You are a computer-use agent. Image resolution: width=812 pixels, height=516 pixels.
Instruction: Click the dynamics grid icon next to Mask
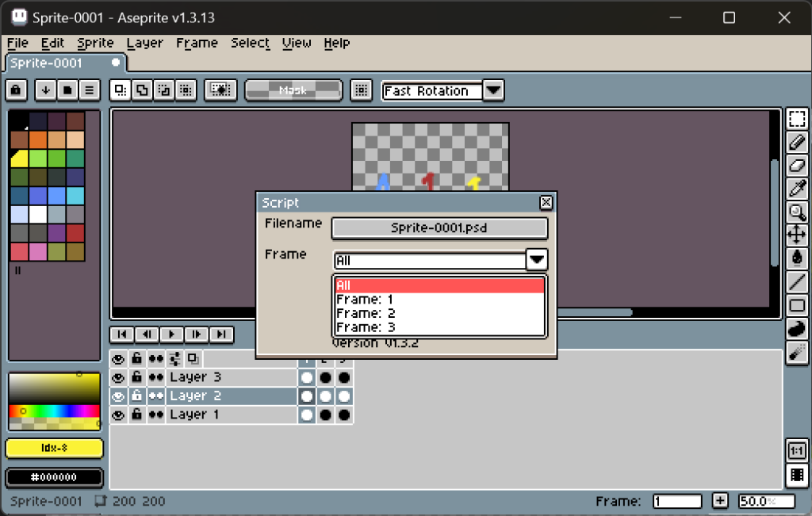pos(361,90)
